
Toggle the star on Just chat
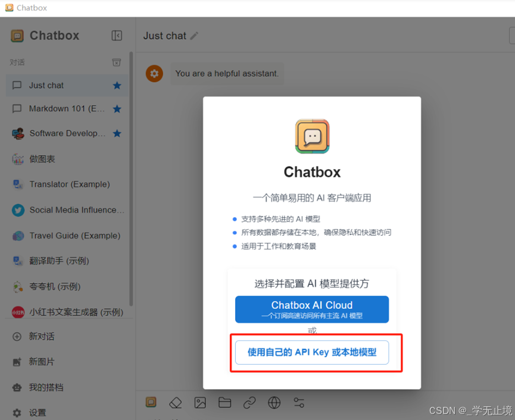click(117, 85)
